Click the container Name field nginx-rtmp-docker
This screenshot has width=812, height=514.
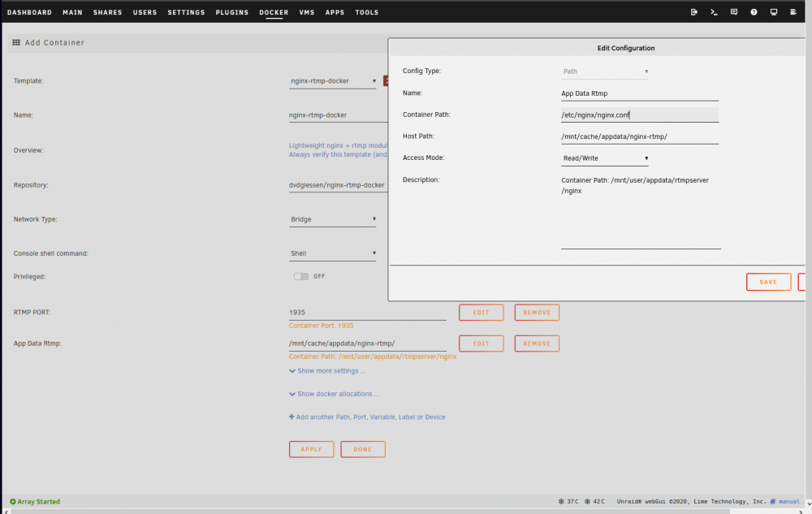point(338,115)
